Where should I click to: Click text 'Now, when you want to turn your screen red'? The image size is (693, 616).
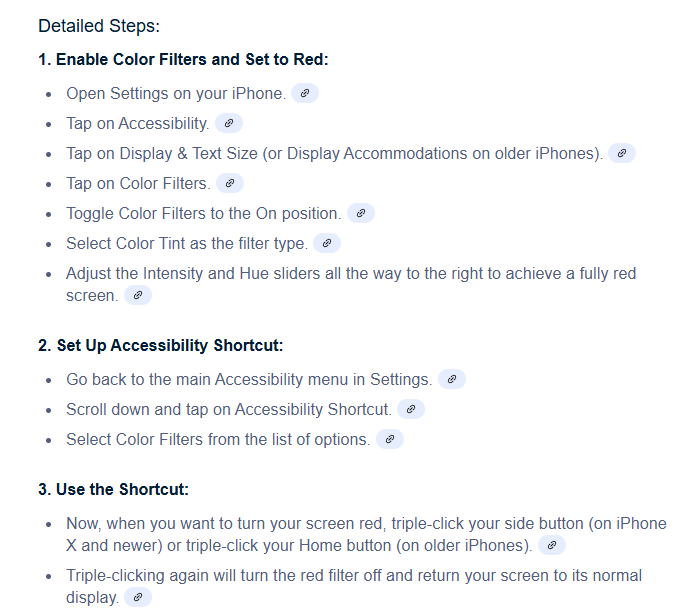pyautogui.click(x=224, y=524)
